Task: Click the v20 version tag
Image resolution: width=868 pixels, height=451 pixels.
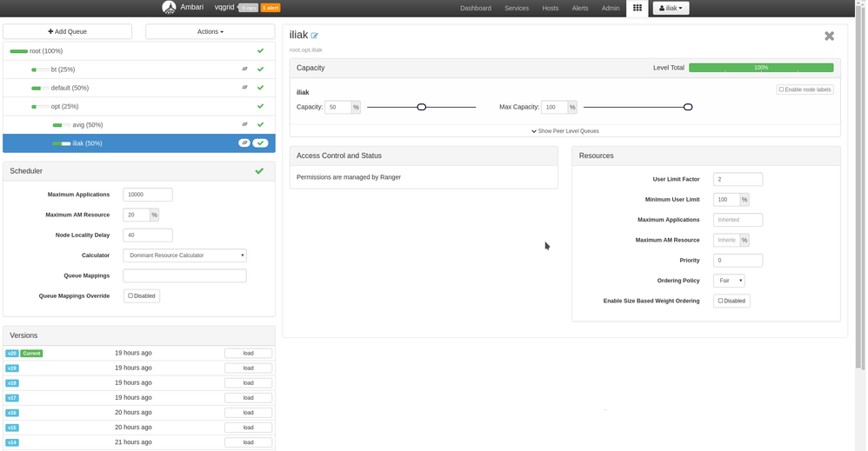Action: 11,353
